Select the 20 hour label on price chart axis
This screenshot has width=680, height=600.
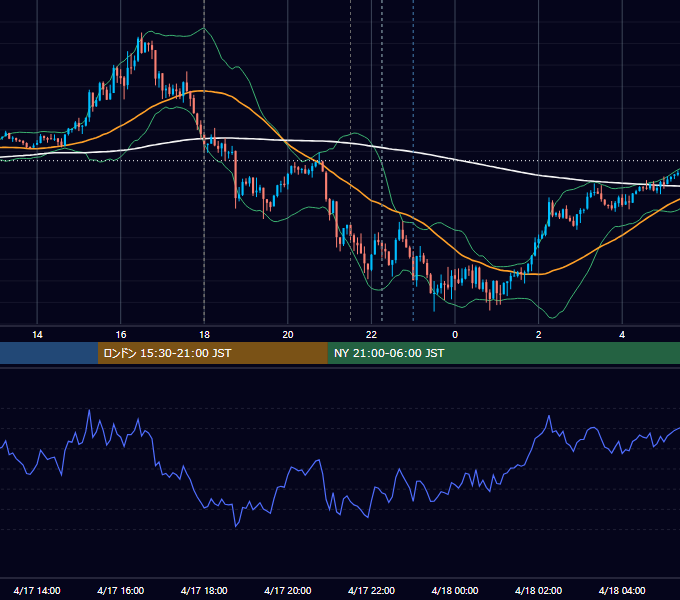click(288, 335)
